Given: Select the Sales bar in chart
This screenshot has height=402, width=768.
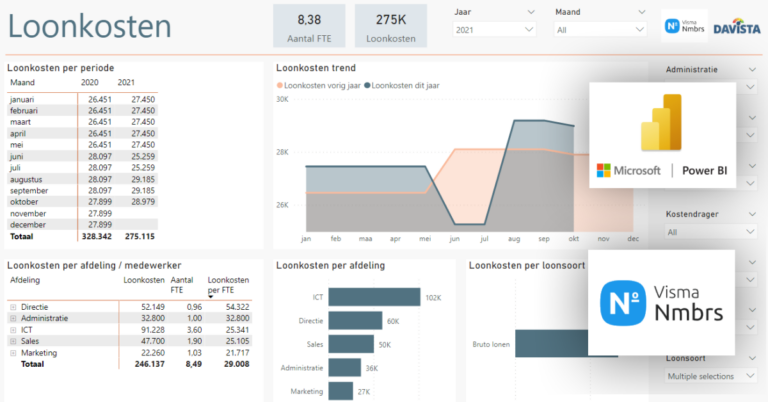Looking at the screenshot, I should tap(351, 344).
